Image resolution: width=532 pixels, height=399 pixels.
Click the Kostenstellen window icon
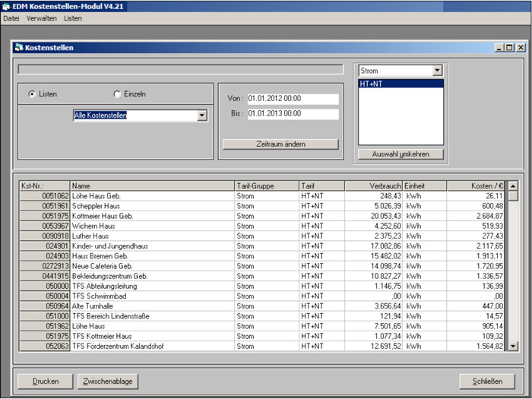coord(19,47)
